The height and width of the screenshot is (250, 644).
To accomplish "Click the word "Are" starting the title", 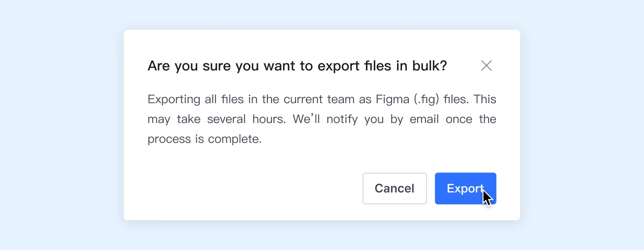I will click(x=159, y=66).
